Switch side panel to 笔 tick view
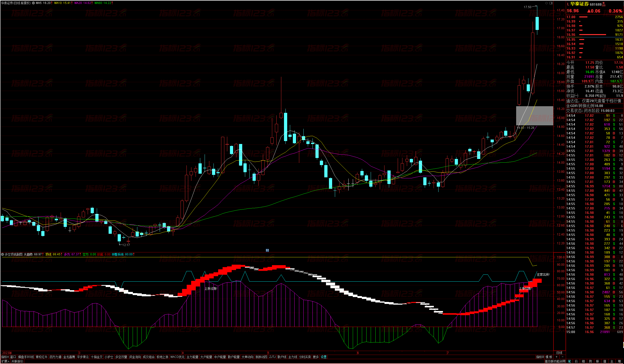This screenshot has width=624, height=364. pos(569,361)
